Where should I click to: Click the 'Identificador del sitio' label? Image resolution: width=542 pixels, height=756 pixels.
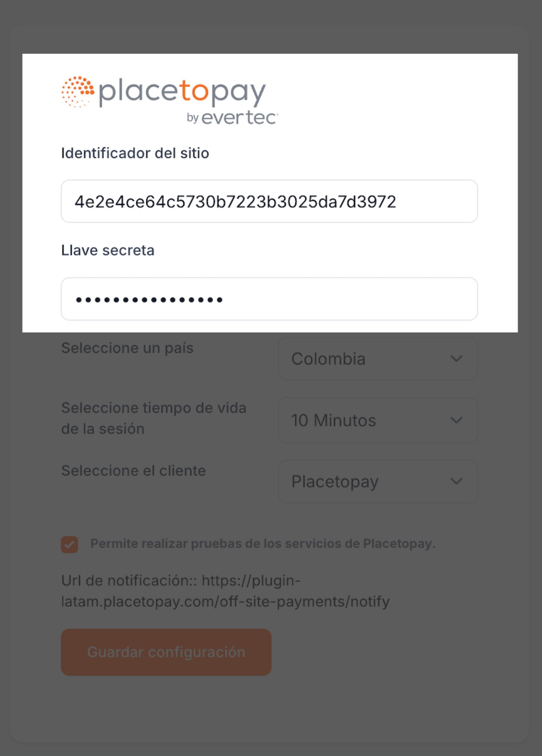click(x=135, y=153)
